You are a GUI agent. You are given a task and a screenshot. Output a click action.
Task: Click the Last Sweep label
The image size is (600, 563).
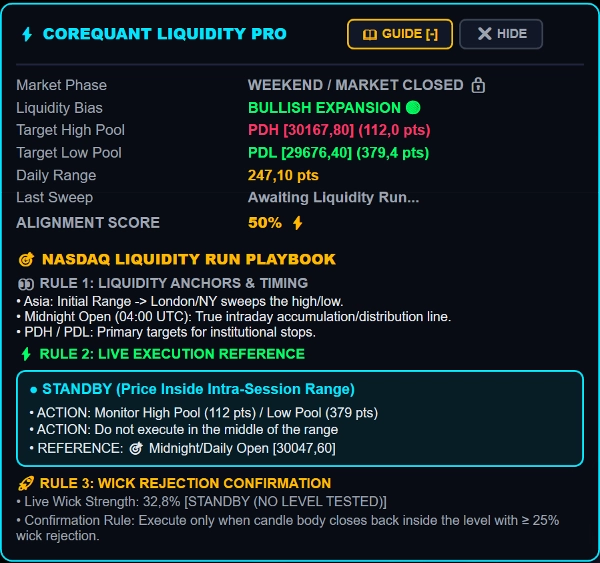tap(55, 197)
